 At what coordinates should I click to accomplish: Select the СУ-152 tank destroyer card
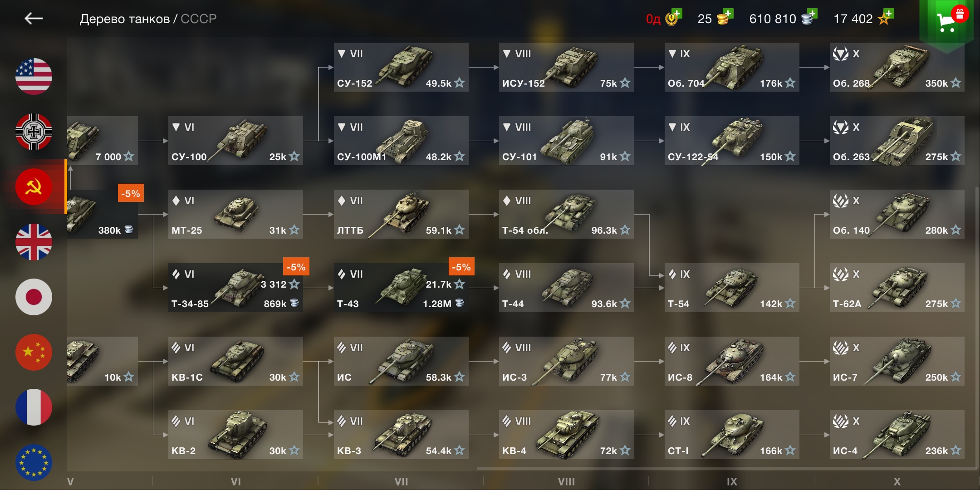click(x=401, y=67)
